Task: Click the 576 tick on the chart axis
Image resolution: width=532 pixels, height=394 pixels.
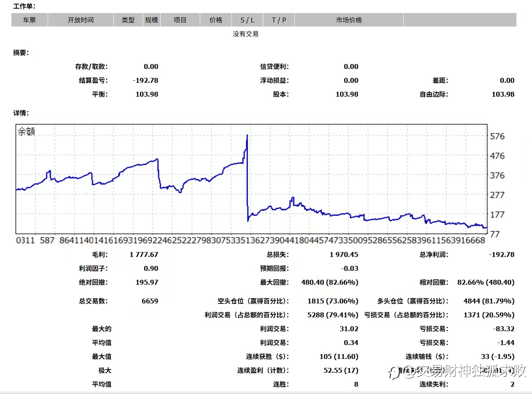Action: point(497,136)
